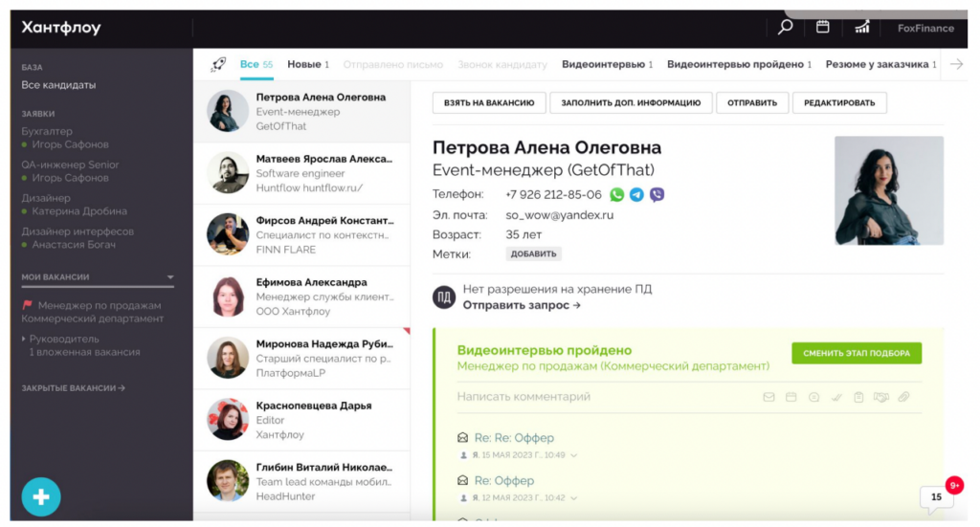980x527 pixels.
Task: Click the handshake offer icon in comment bar
Action: pyautogui.click(x=881, y=397)
